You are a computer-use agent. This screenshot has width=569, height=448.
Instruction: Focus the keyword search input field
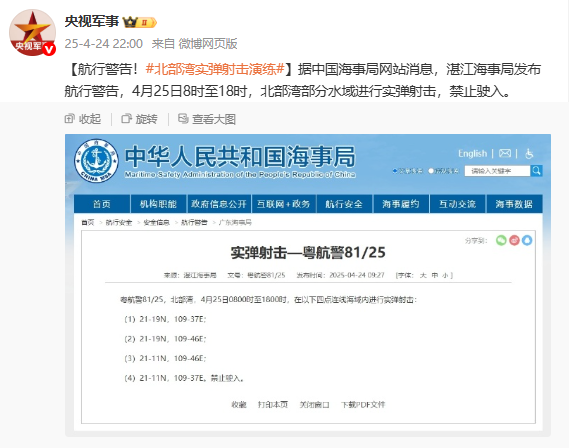coord(497,171)
